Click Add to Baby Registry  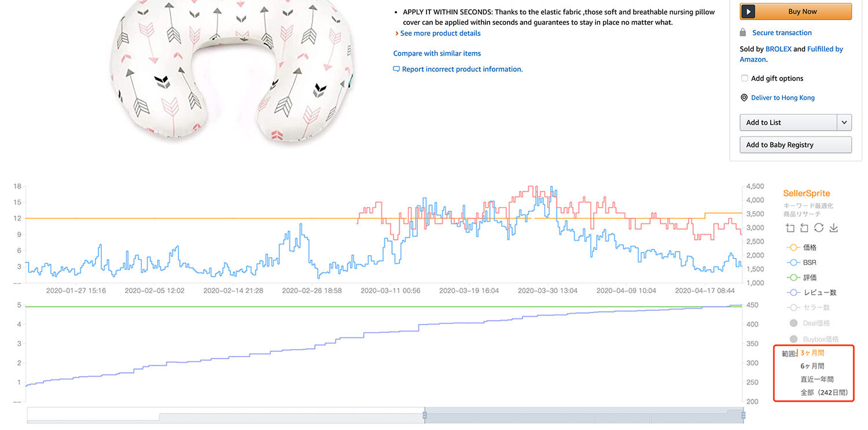tap(796, 145)
